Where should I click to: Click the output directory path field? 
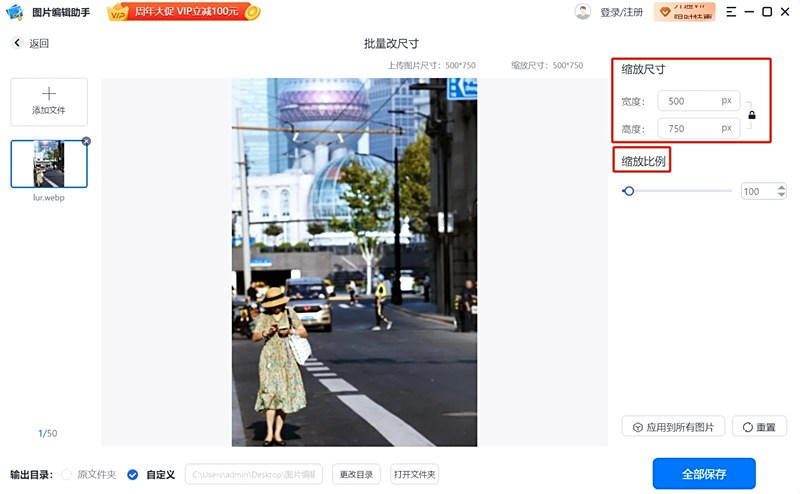254,475
